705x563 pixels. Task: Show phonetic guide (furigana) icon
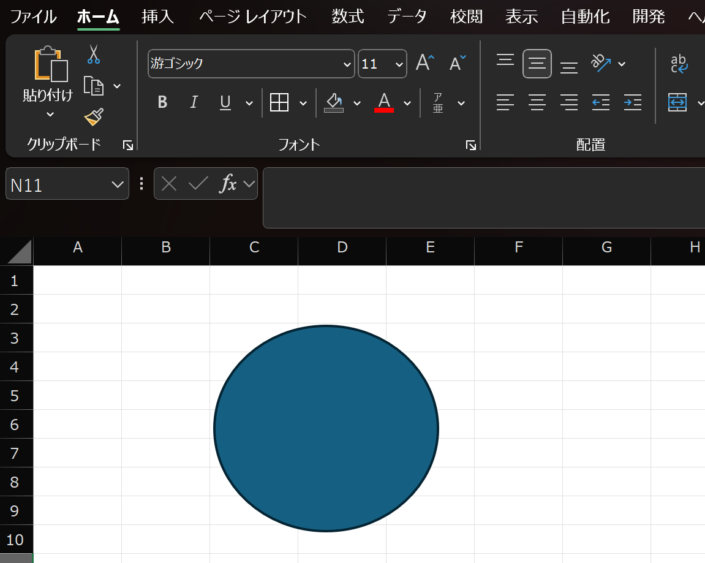pos(437,103)
